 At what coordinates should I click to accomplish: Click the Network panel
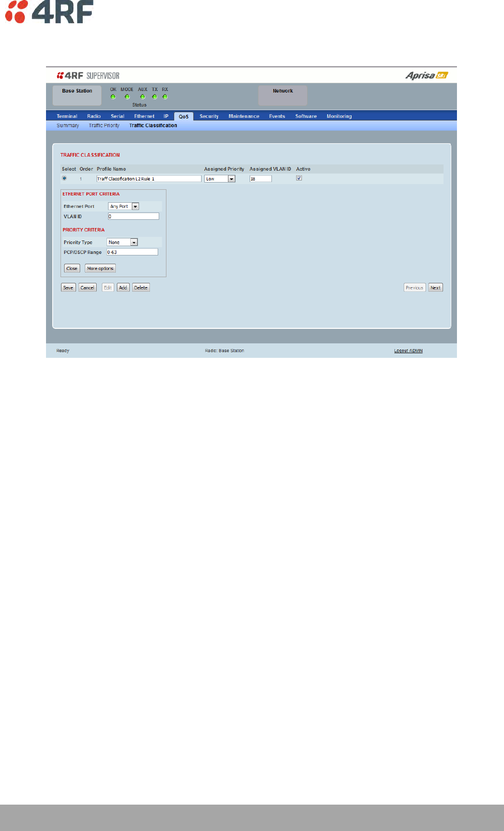click(283, 96)
